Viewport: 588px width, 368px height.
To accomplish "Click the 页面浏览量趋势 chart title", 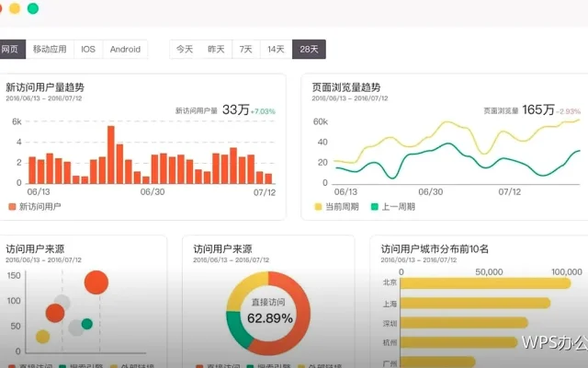I will [346, 87].
